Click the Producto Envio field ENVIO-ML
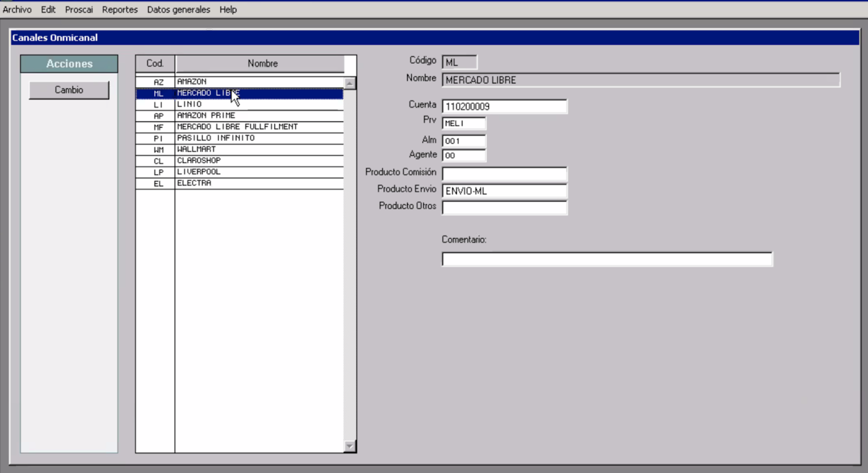 pyautogui.click(x=504, y=191)
